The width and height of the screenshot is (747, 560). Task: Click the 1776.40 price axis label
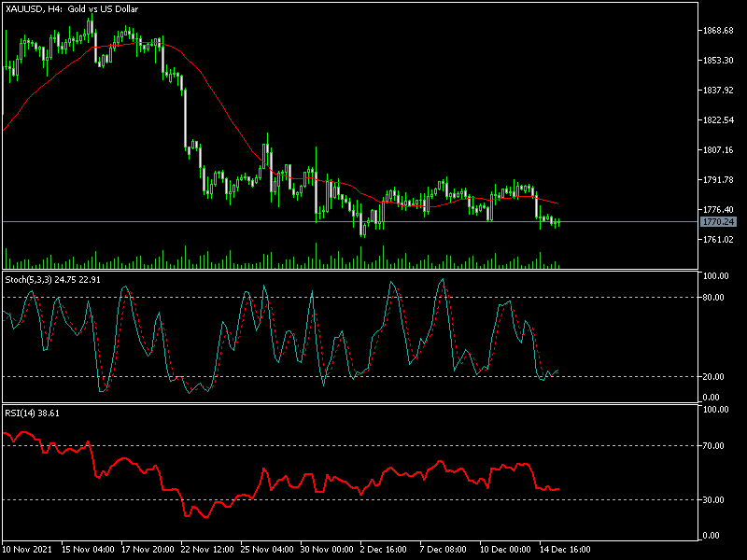[718, 209]
